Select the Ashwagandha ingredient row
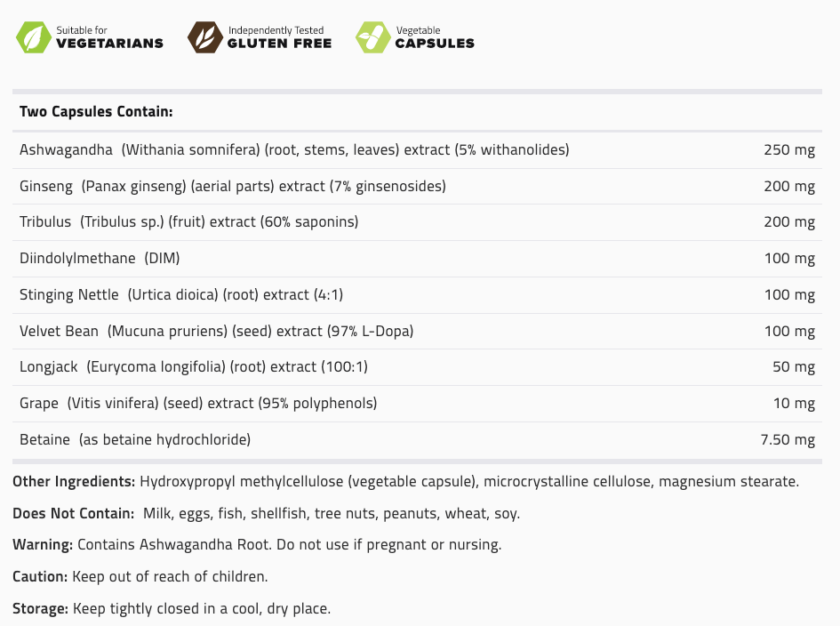Image resolution: width=840 pixels, height=626 pixels. tap(293, 150)
